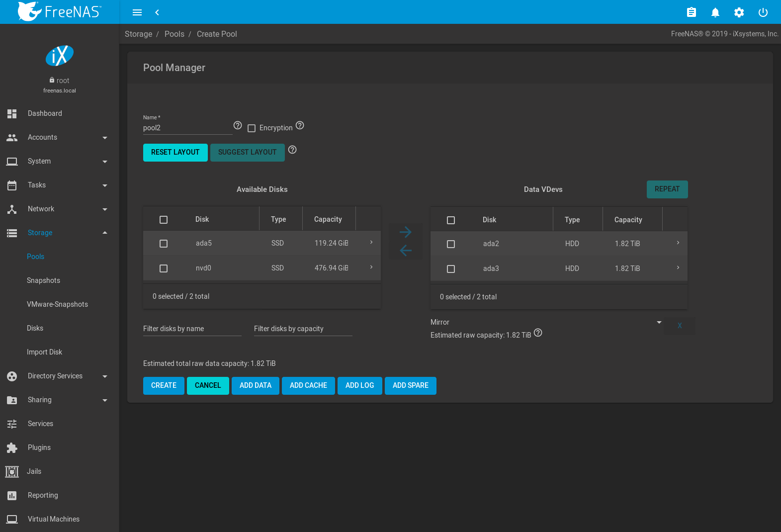Click help icon beside Suggest Layout
Screen dimensions: 781x532
tap(292, 150)
